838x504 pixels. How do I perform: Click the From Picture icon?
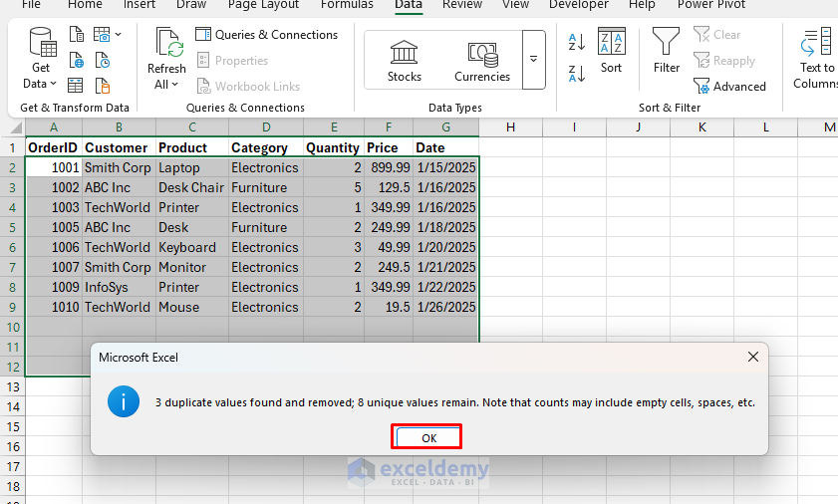click(x=102, y=35)
